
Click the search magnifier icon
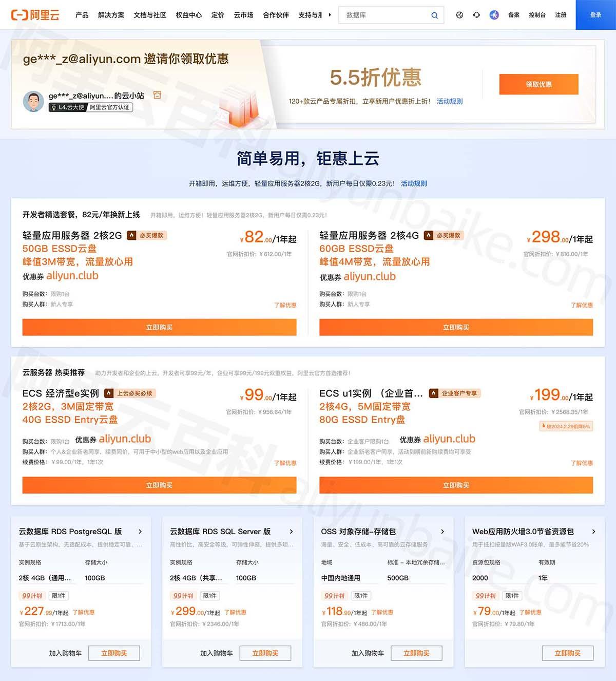(434, 15)
